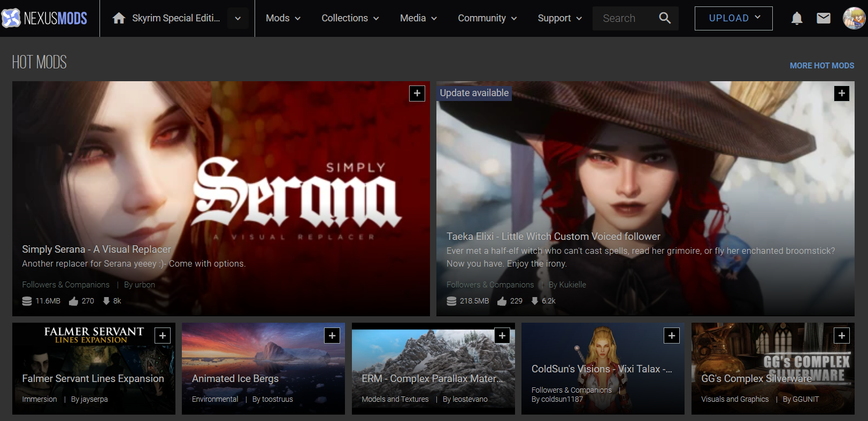Open the Upload dropdown button
Image resolution: width=868 pixels, height=421 pixels.
(x=734, y=18)
